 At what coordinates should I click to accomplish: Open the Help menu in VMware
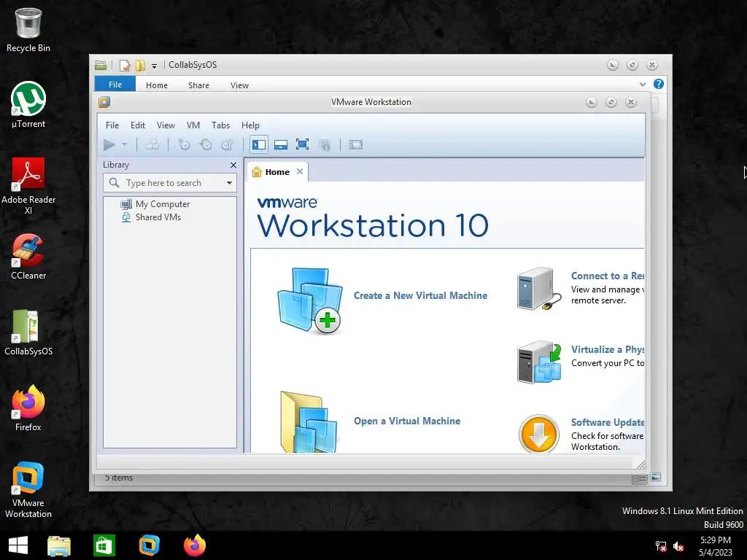[x=250, y=125]
